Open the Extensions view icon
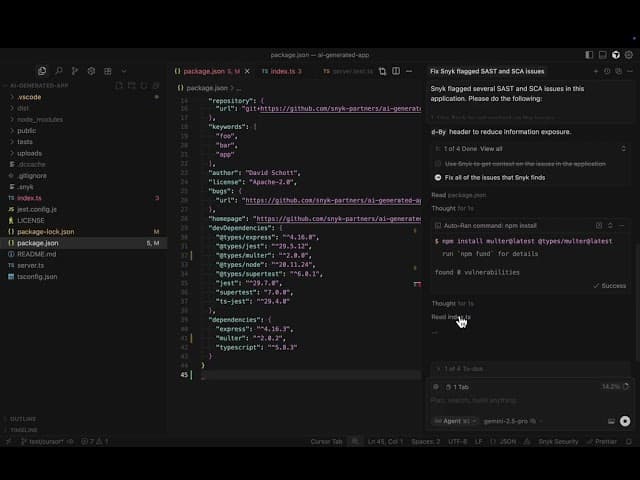 108,71
